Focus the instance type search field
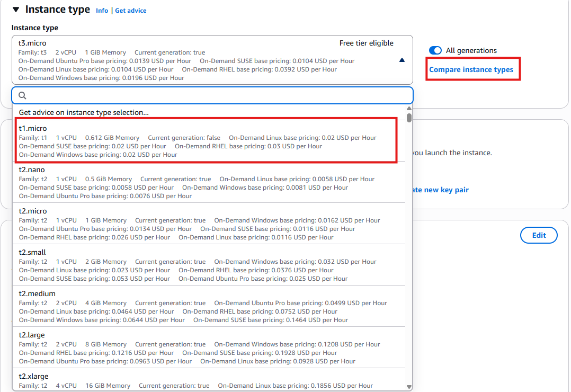 coord(212,95)
